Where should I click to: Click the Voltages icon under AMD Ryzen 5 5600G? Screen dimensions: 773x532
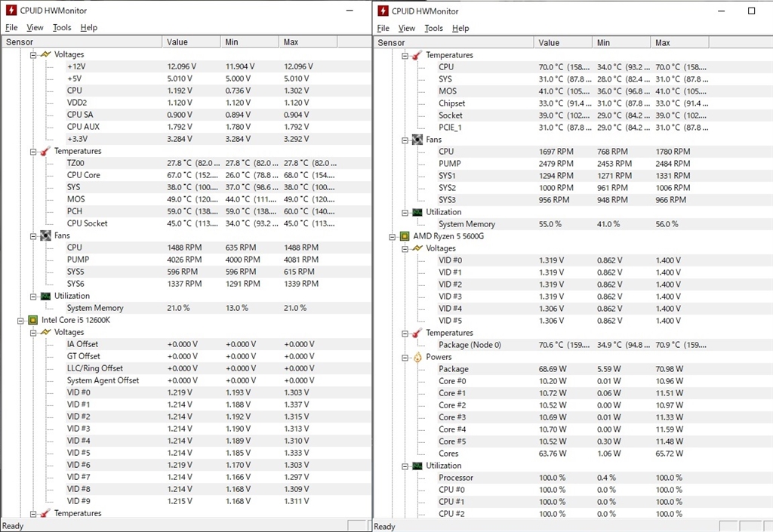[x=417, y=248]
